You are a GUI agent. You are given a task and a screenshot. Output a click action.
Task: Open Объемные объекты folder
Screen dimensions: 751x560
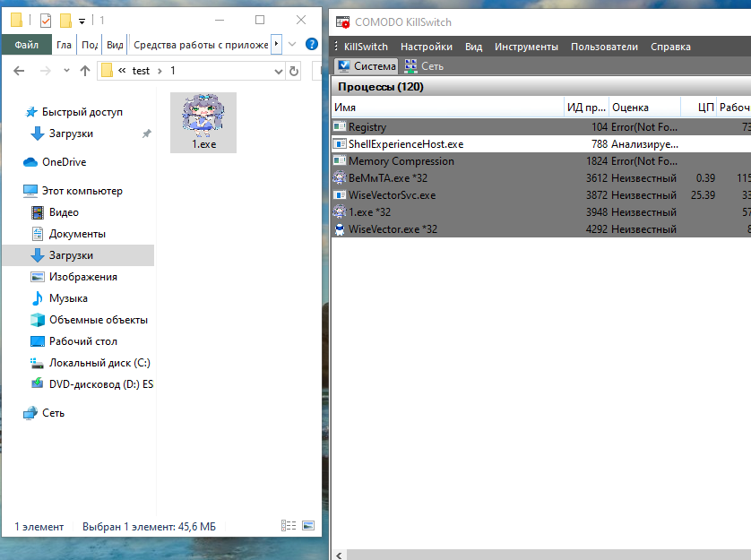coord(99,320)
